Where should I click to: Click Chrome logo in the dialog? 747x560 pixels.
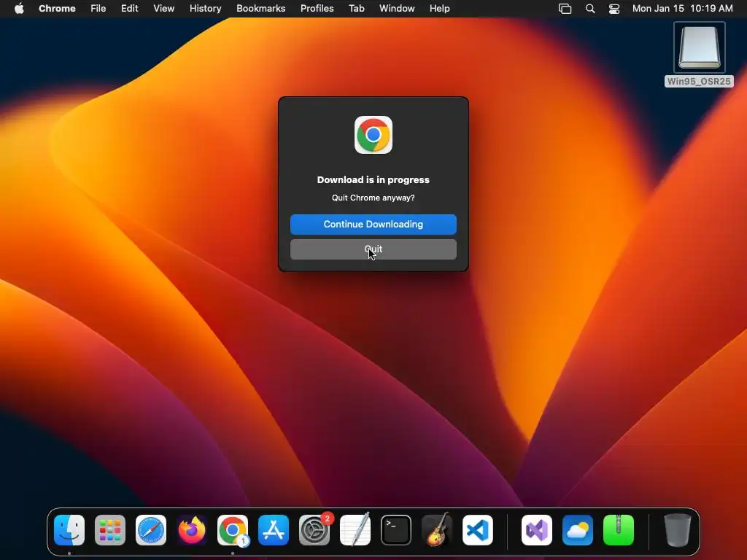click(373, 135)
